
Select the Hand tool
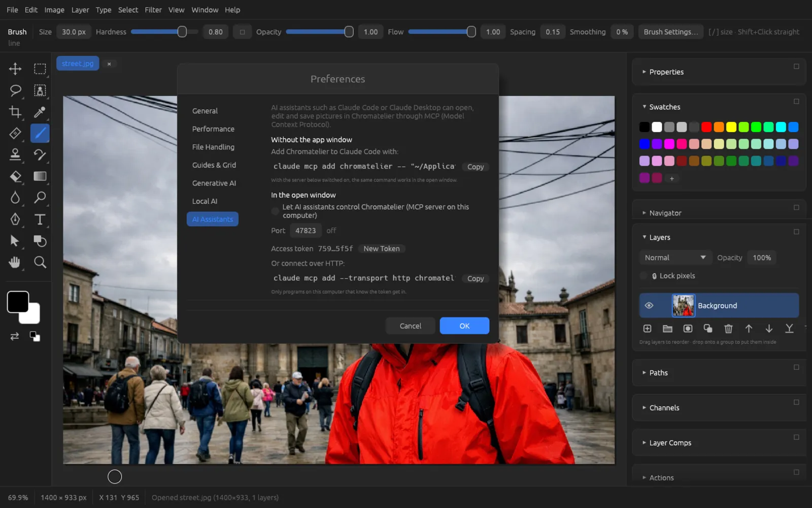[15, 262]
